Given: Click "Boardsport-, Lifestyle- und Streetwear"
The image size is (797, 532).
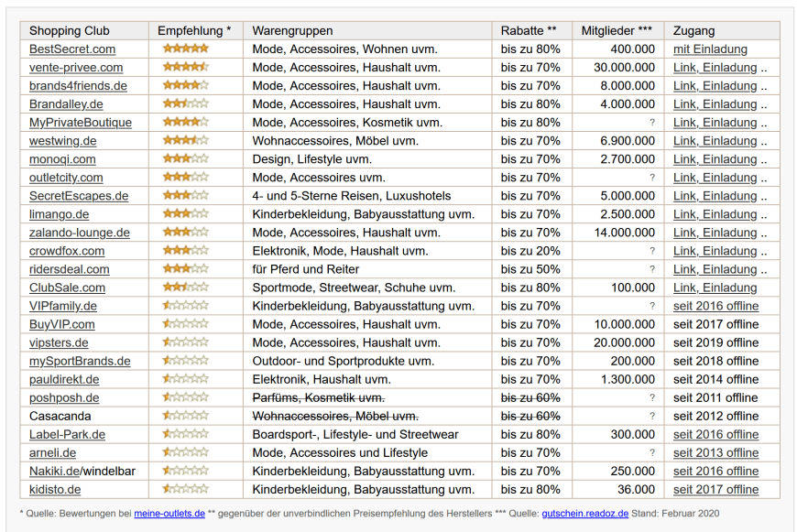Looking at the screenshot, I should coord(355,434).
